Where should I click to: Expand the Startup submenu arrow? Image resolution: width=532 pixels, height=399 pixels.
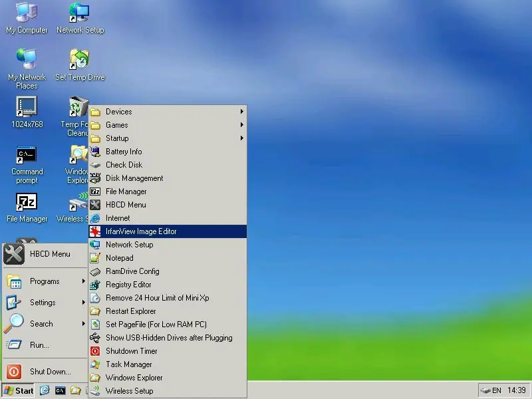[x=241, y=138]
